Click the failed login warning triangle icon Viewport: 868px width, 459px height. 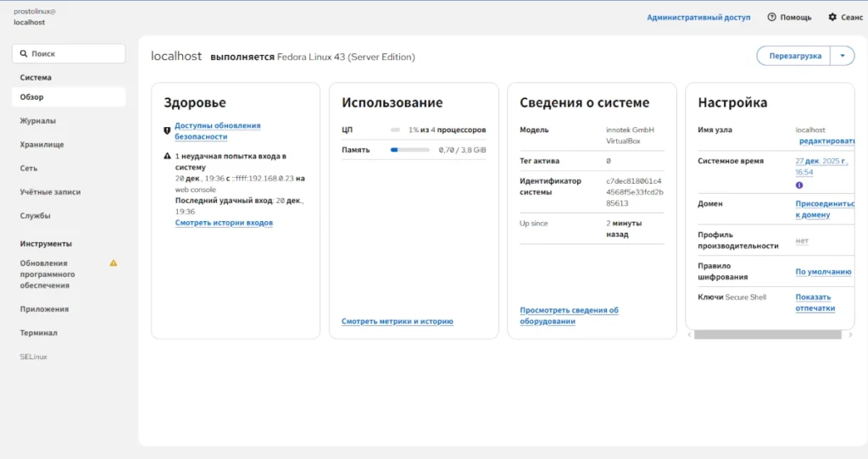tap(167, 157)
